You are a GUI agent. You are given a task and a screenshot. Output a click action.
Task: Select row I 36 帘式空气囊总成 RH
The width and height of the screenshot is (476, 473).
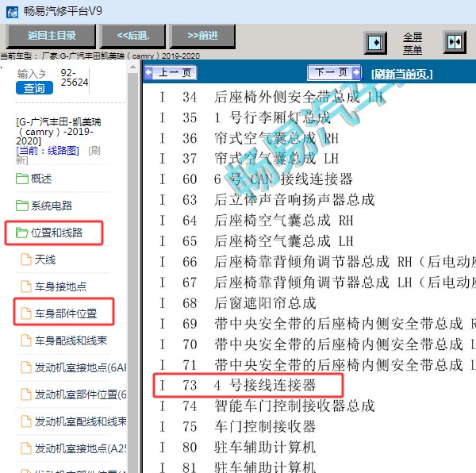pyautogui.click(x=249, y=138)
